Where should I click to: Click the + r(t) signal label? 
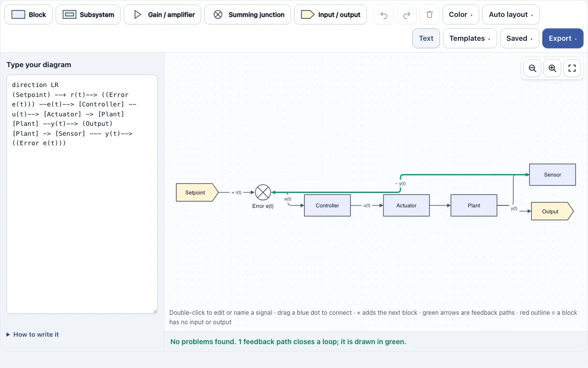[236, 192]
